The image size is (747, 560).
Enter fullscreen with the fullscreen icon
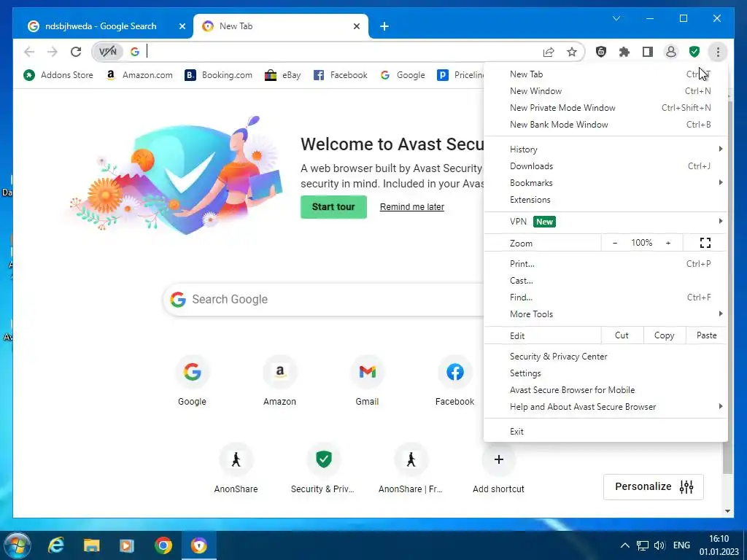pyautogui.click(x=705, y=243)
